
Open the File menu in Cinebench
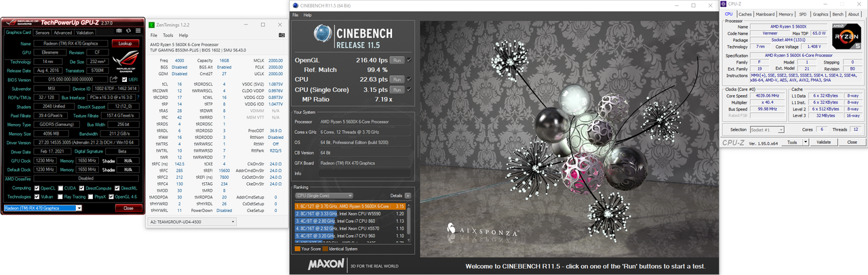click(296, 15)
